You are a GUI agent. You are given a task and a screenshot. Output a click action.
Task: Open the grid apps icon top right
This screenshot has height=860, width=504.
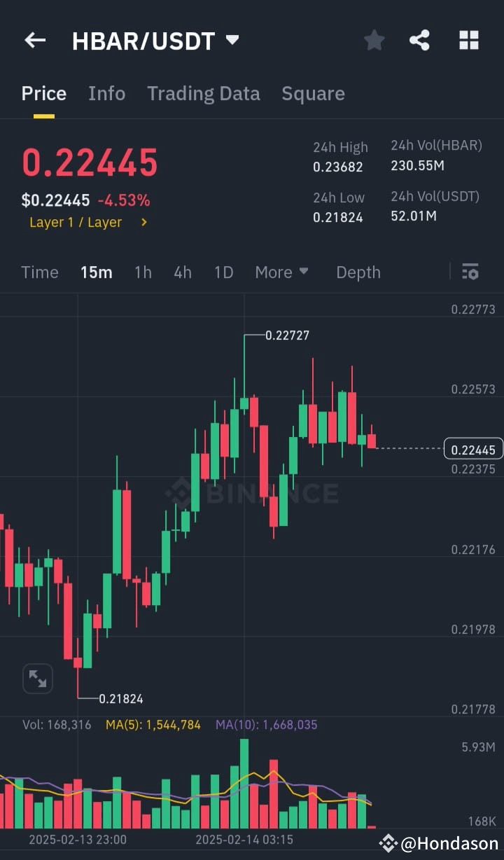click(468, 40)
